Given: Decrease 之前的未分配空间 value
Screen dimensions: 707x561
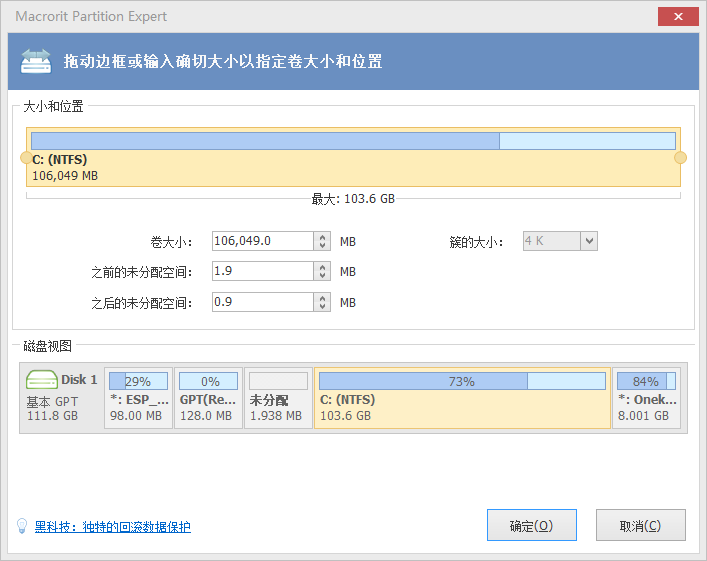Looking at the screenshot, I should [322, 276].
